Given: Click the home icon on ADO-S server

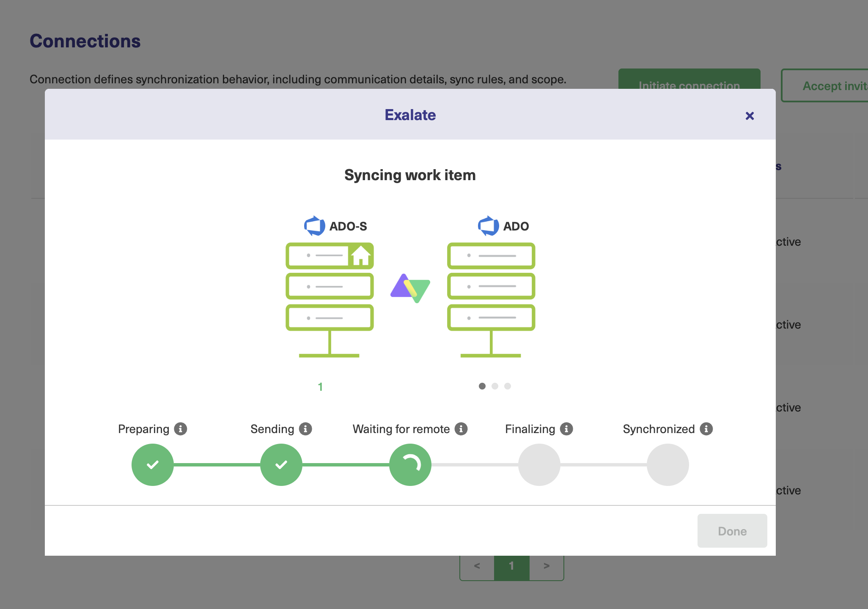Looking at the screenshot, I should (361, 255).
